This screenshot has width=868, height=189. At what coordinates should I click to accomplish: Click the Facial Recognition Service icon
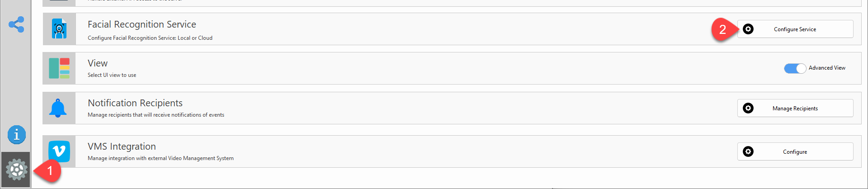59,29
